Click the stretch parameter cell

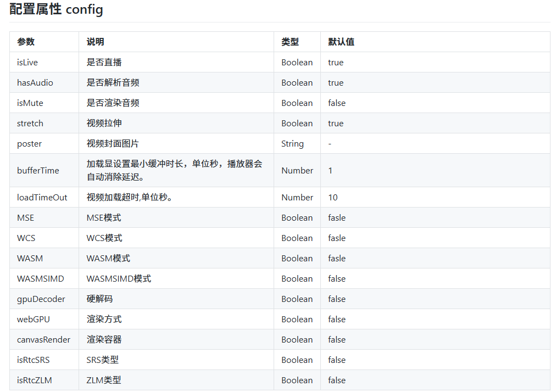[x=30, y=123]
